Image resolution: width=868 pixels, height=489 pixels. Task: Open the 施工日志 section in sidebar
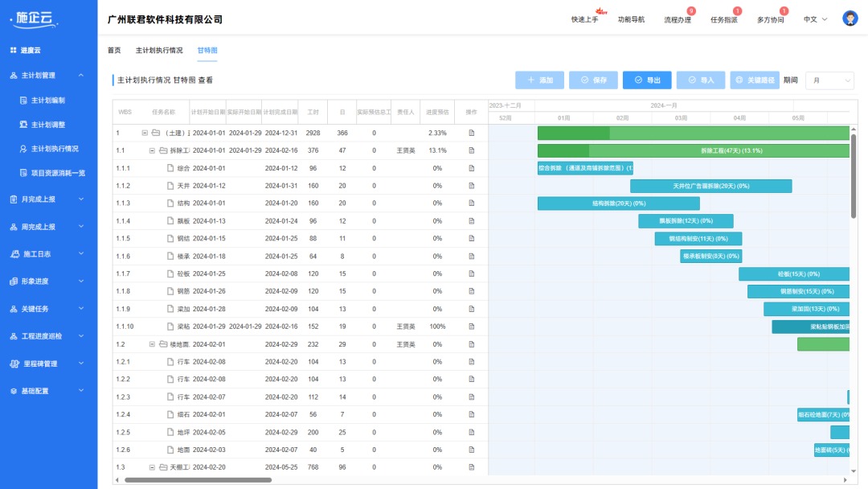click(36, 254)
